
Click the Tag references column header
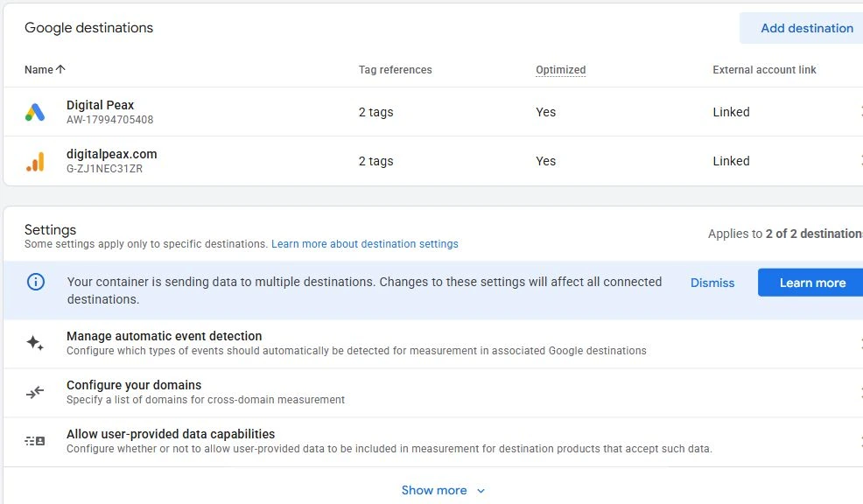(395, 70)
